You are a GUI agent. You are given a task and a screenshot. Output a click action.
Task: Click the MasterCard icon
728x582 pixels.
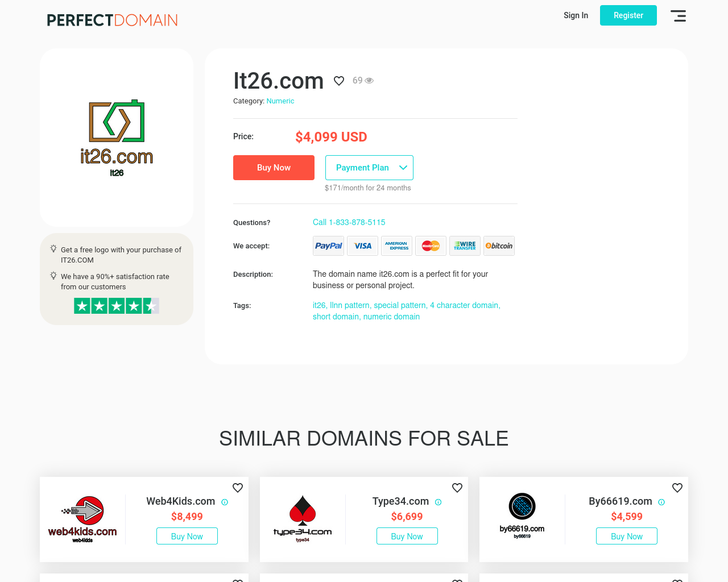(431, 246)
